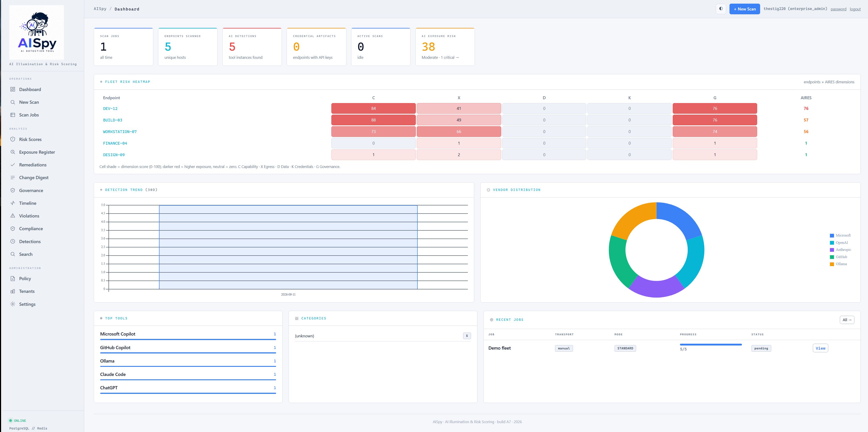Image resolution: width=868 pixels, height=432 pixels.
Task: Open the DESIGN-09 endpoint link
Action: 114,155
